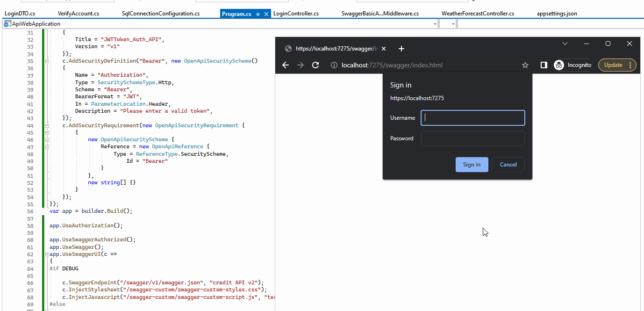Collapse the code block at line 45
This screenshot has height=311, width=644.
[x=47, y=132]
